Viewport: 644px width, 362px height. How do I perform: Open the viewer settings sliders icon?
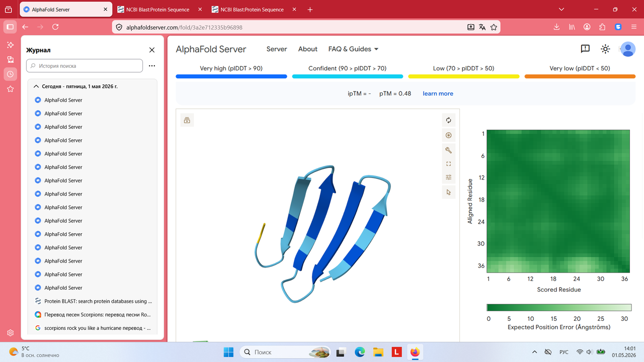click(448, 177)
